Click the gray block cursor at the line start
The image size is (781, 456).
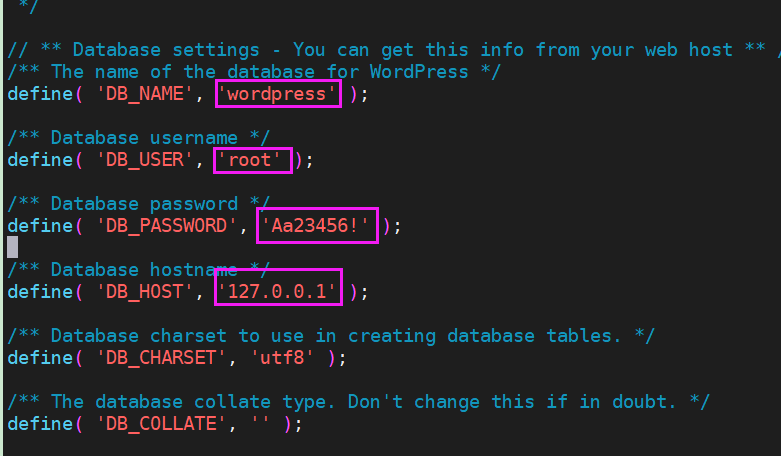[x=12, y=247]
